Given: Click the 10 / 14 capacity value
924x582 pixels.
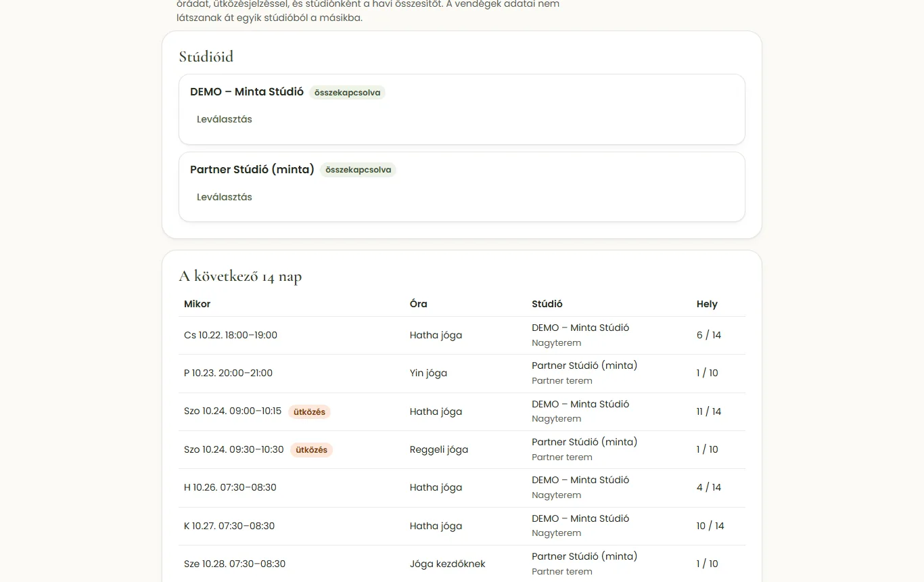Looking at the screenshot, I should pyautogui.click(x=710, y=526).
